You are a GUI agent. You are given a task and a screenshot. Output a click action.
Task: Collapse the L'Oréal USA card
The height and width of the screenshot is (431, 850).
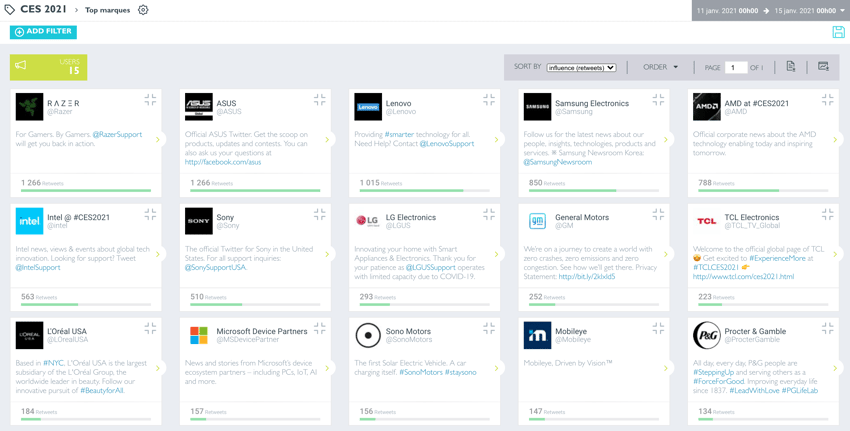[x=150, y=328]
